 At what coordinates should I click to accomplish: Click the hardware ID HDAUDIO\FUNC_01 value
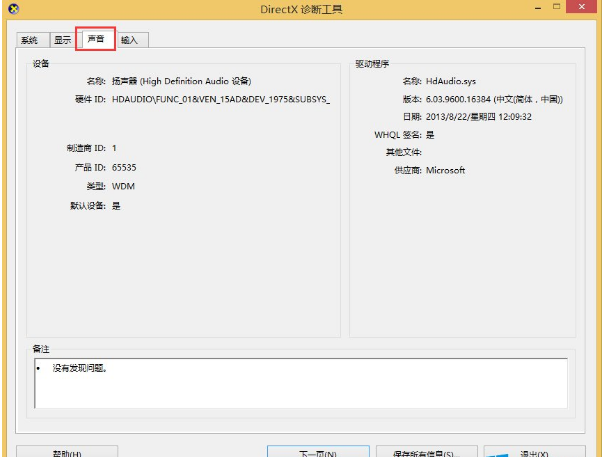point(221,99)
